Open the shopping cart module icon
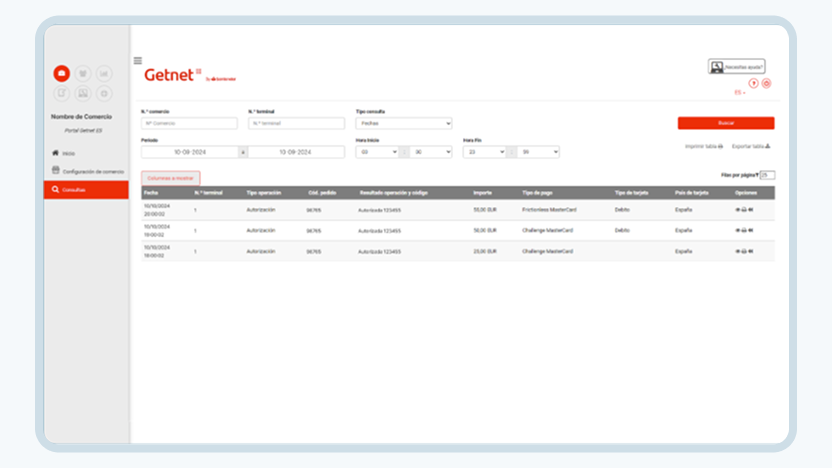This screenshot has width=832, height=468. pyautogui.click(x=83, y=73)
